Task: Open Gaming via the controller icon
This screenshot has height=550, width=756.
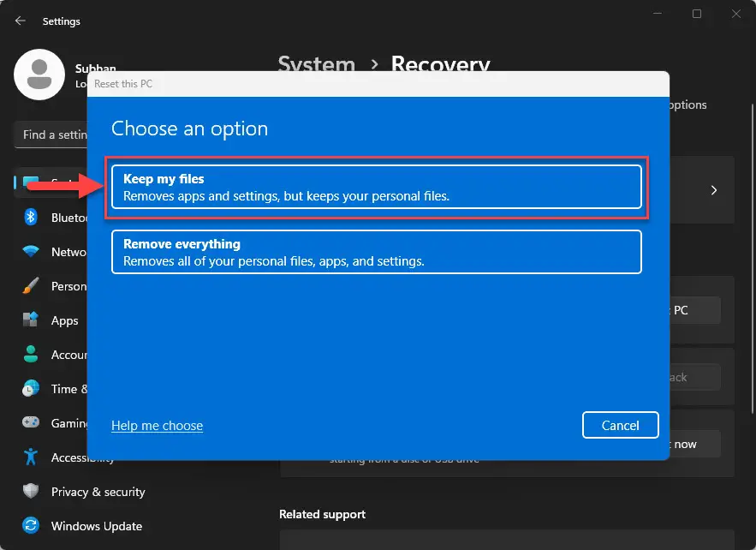Action: pyautogui.click(x=31, y=423)
